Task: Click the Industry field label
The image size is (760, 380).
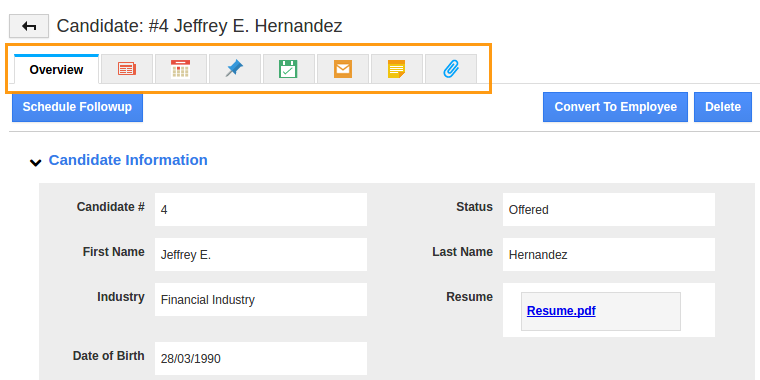Action: [x=121, y=297]
